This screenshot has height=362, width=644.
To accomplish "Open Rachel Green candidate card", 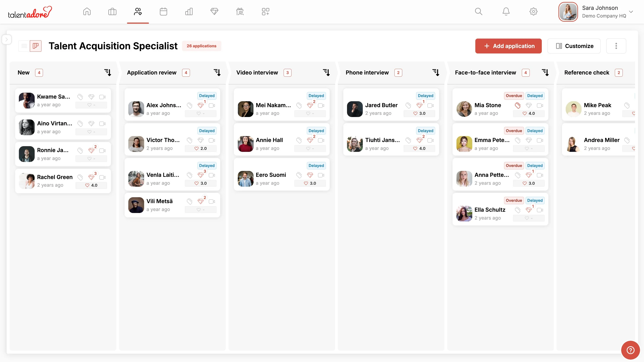I will click(55, 177).
